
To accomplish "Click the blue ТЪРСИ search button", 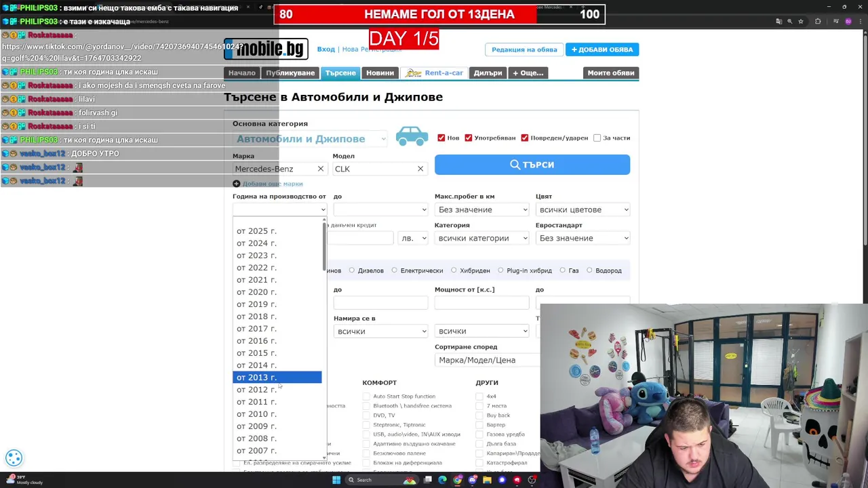I will pos(532,165).
